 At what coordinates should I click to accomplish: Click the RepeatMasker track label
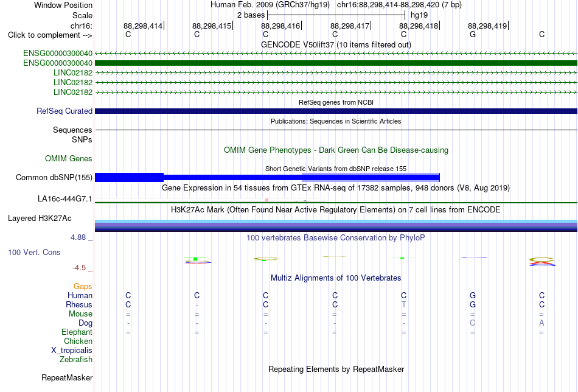point(67,377)
